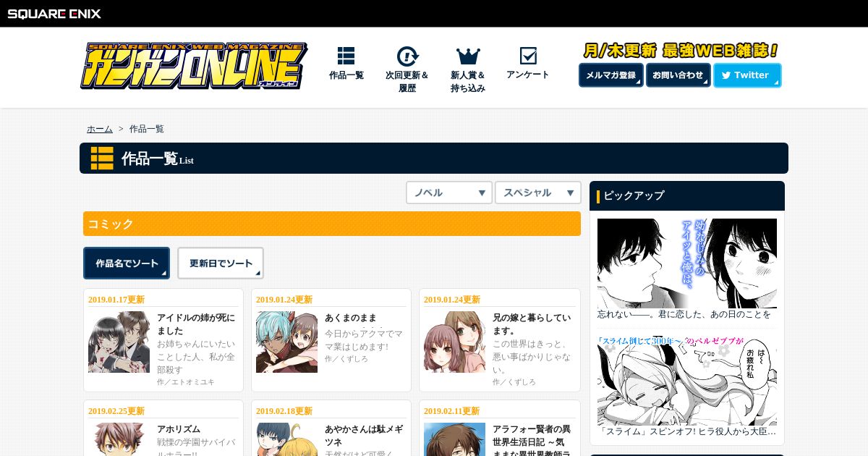Click 2019.02.18更新 date label
The height and width of the screenshot is (456, 868).
[x=284, y=411]
